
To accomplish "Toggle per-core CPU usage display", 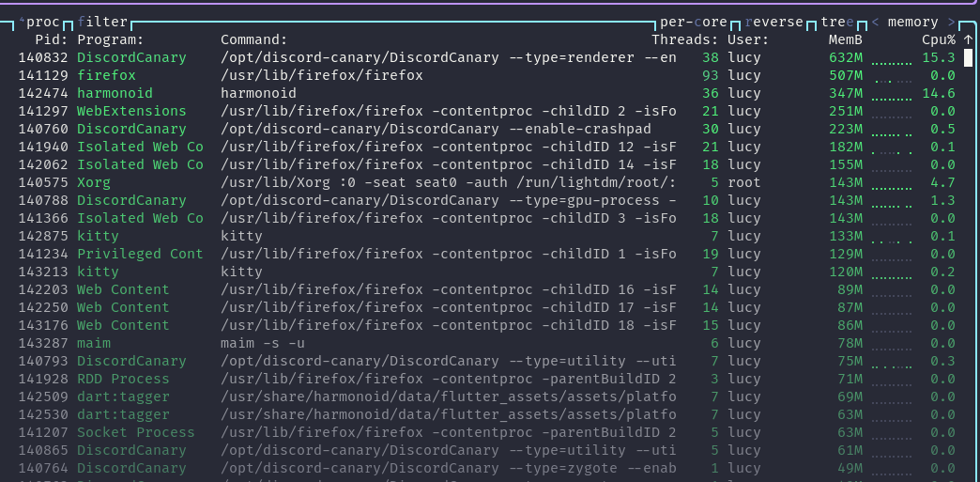I will 694,23.
